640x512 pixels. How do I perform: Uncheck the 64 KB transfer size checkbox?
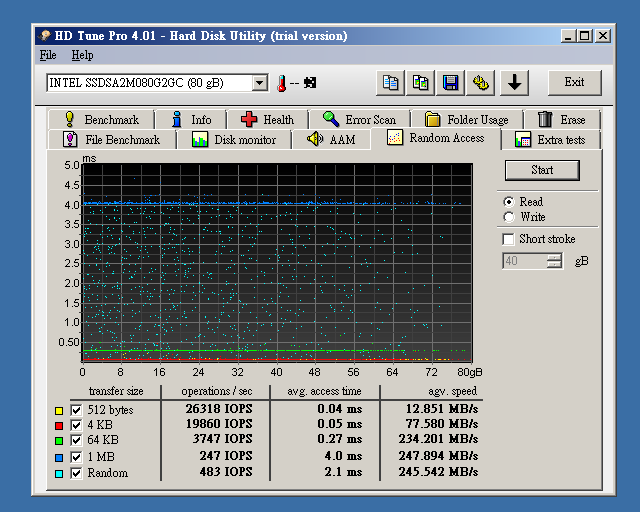click(76, 440)
